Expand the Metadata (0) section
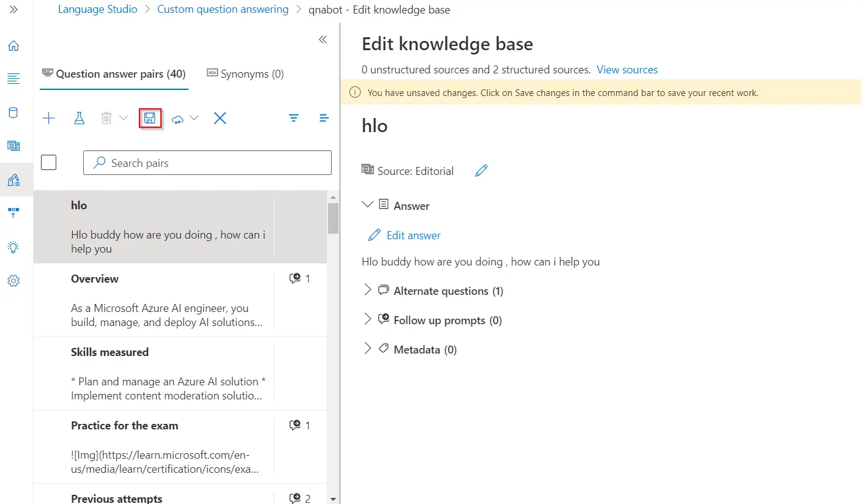 coord(368,349)
